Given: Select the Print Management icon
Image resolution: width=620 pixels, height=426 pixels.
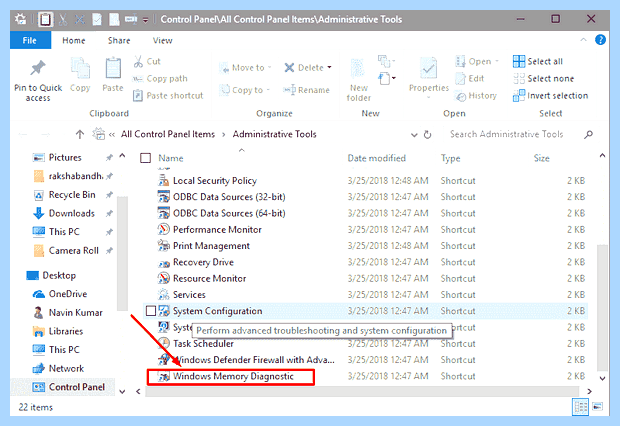Looking at the screenshot, I should 164,246.
